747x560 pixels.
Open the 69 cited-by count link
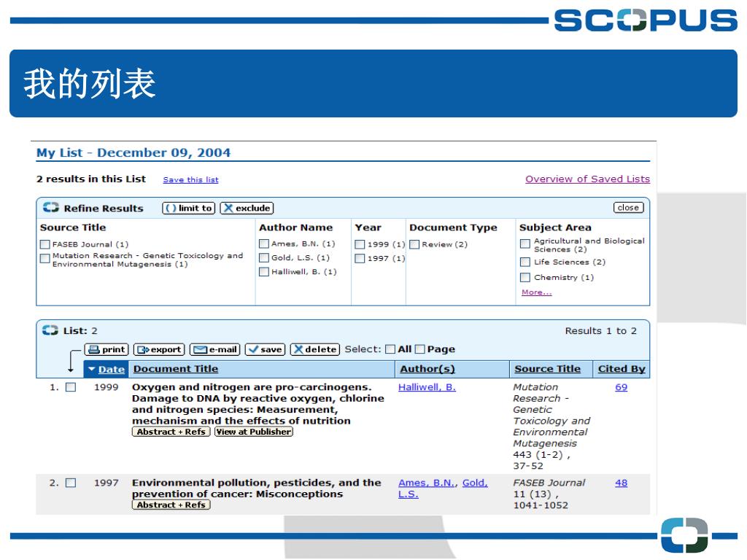click(x=622, y=387)
